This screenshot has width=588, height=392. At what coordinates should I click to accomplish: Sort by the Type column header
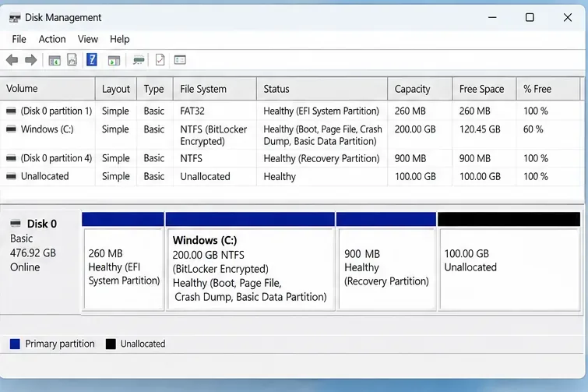[x=155, y=89]
